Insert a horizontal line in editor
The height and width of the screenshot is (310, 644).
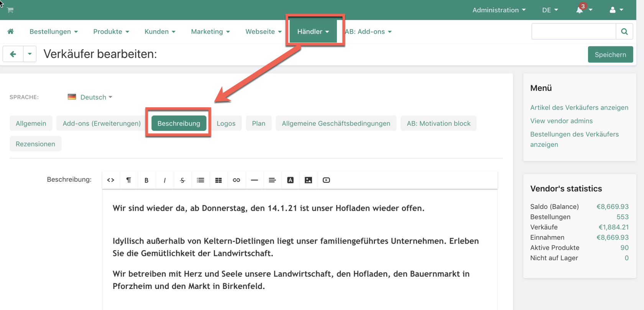pyautogui.click(x=255, y=180)
